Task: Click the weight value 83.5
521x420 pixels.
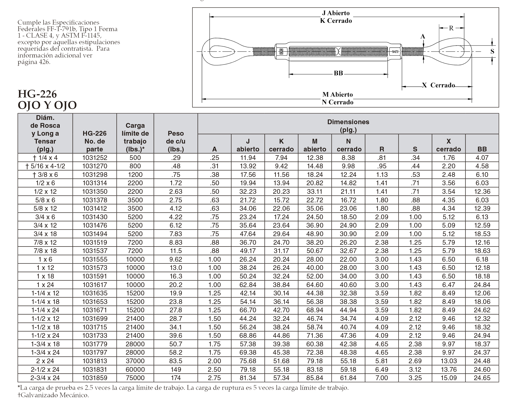Action: (176, 361)
